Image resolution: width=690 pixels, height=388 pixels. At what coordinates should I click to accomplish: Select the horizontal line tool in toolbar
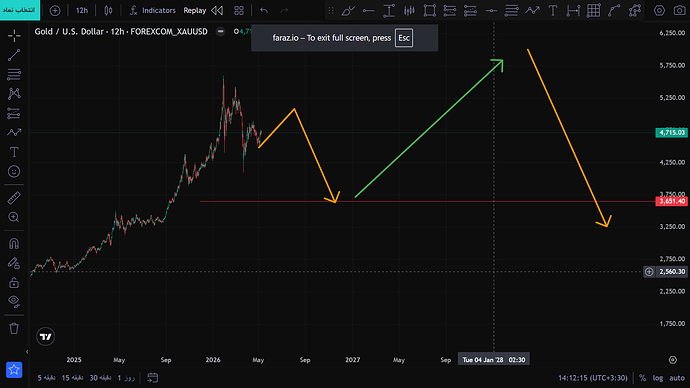pos(491,11)
